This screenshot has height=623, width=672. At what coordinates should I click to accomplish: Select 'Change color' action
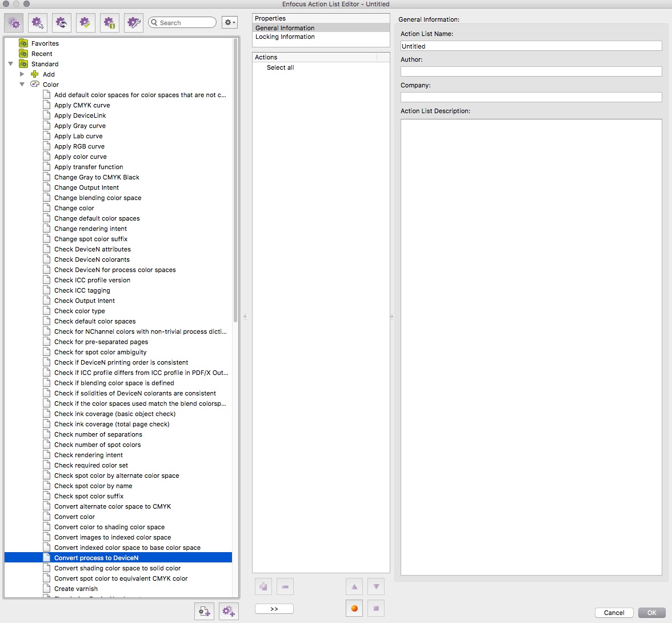(74, 208)
